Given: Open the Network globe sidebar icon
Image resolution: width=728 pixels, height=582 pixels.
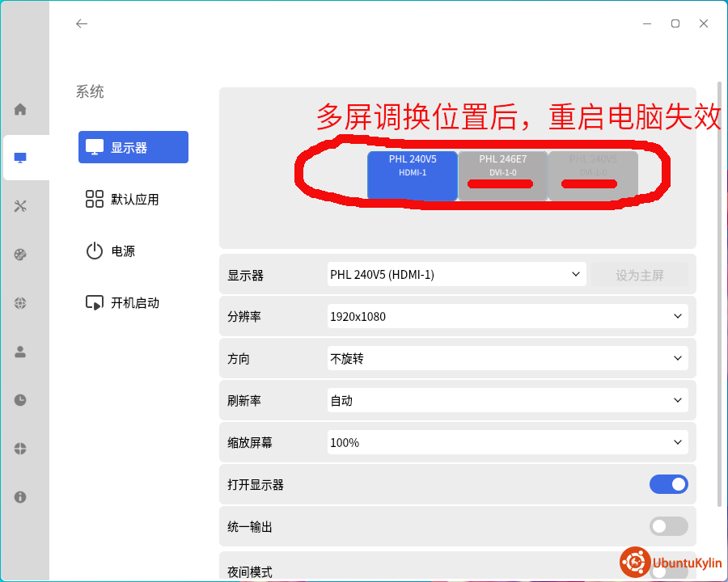Looking at the screenshot, I should coord(20,303).
